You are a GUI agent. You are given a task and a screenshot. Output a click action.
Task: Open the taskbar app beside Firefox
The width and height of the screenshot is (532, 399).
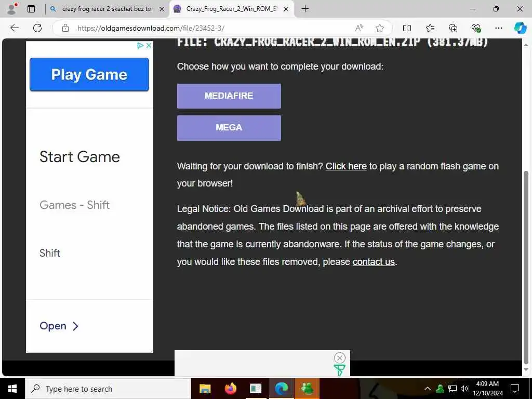click(256, 389)
